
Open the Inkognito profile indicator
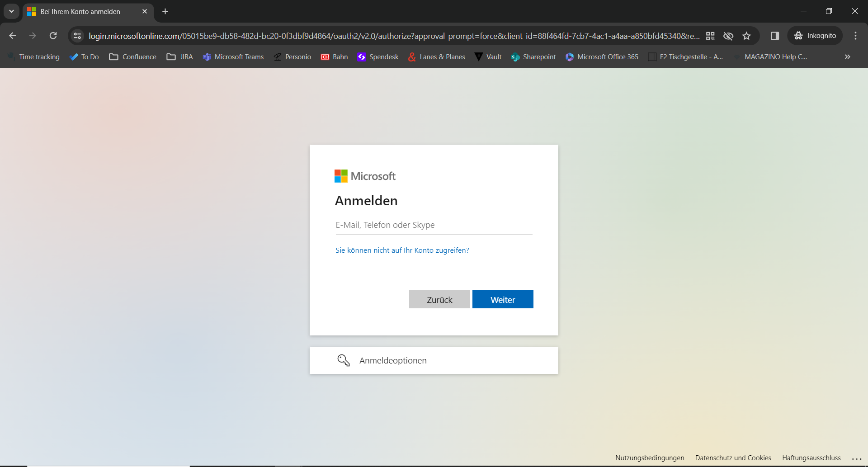[815, 36]
